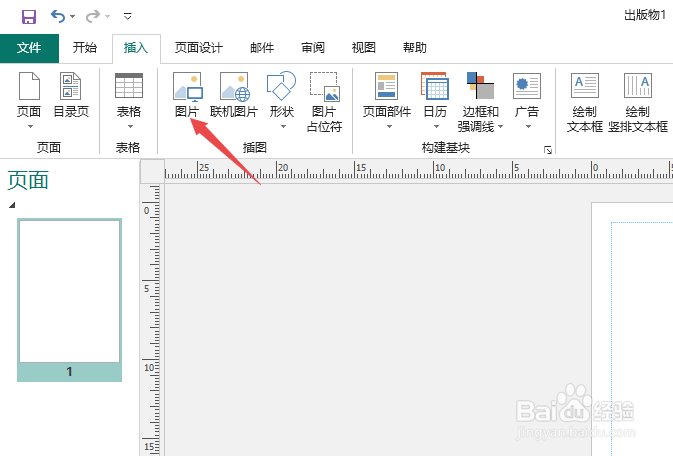Image resolution: width=673 pixels, height=456 pixels.
Task: Open the 邮件 tab
Action: [x=262, y=47]
